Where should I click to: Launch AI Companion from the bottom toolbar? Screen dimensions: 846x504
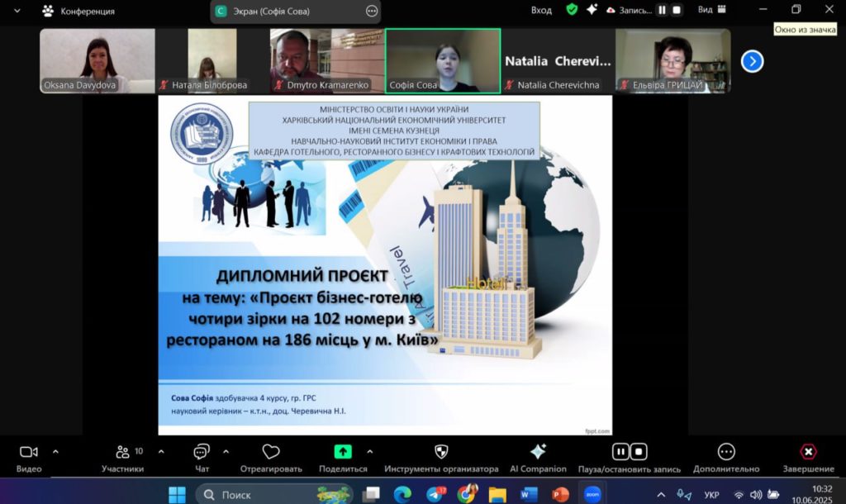coord(538,452)
